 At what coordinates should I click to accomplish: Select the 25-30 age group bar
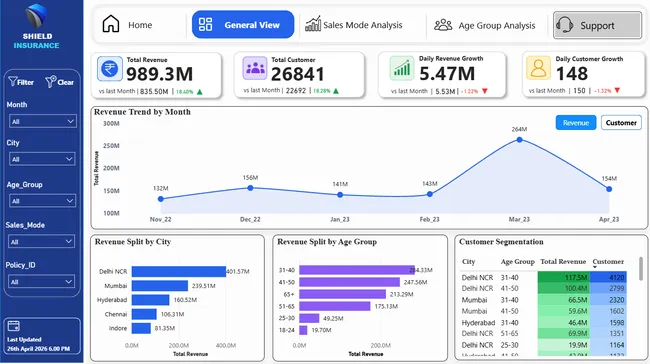tap(309, 318)
